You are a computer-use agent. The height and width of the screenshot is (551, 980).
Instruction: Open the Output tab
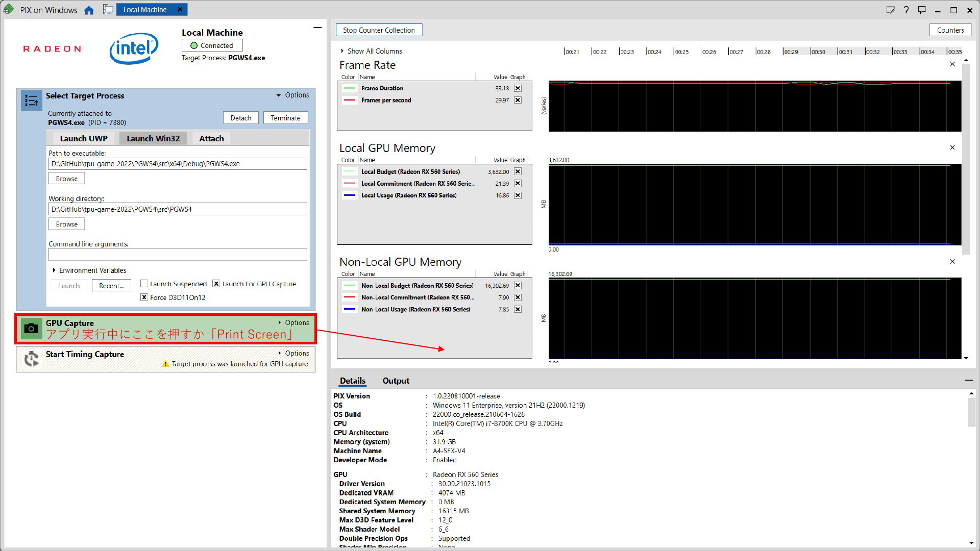pos(396,381)
